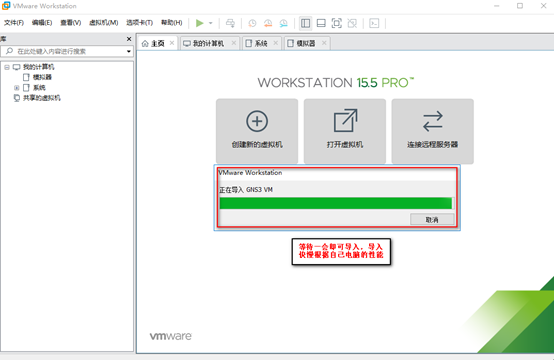Click 创建新的虚拟机 tile
The width and height of the screenshot is (554, 360).
[x=257, y=131]
